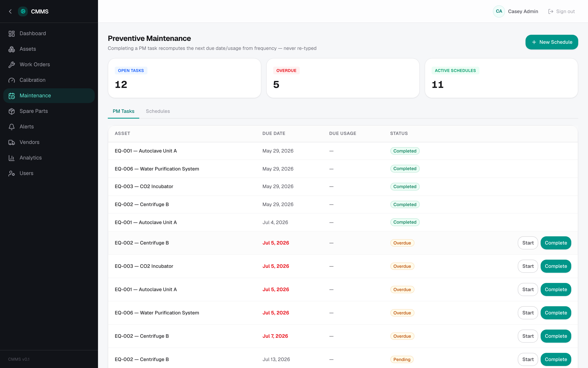Screen dimensions: 588x368
Task: Click the Vendors truck icon
Action: [x=12, y=142]
